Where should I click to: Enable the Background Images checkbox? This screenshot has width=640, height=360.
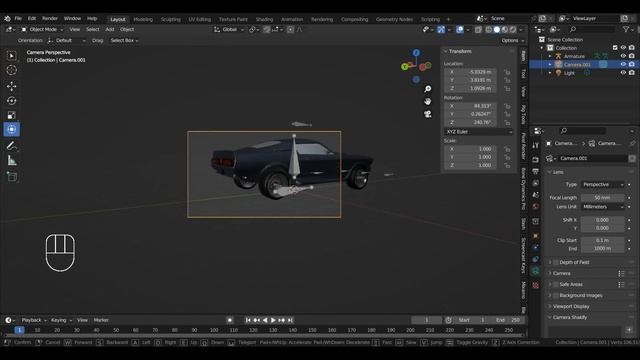(x=556, y=296)
